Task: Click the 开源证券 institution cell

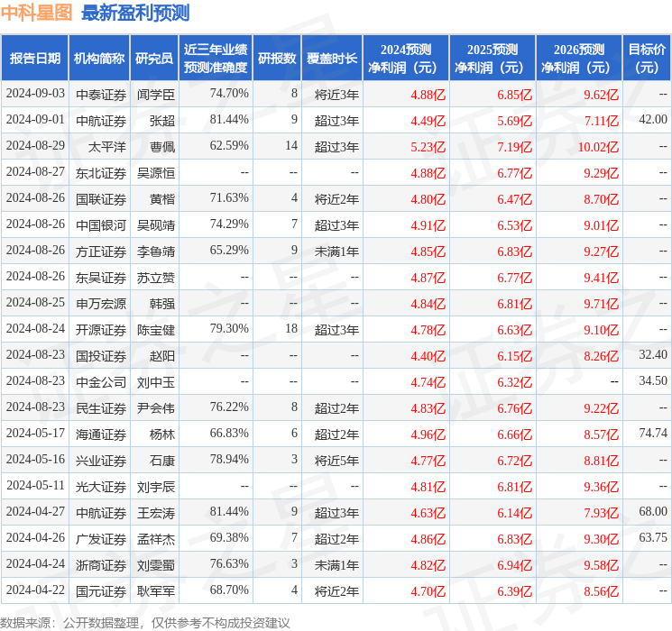Action: coord(101,329)
